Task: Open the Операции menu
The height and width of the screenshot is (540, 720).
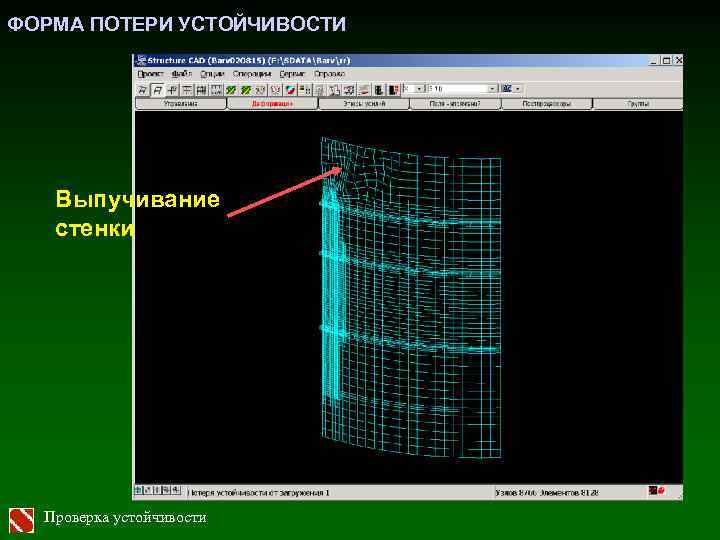Action: (x=252, y=74)
